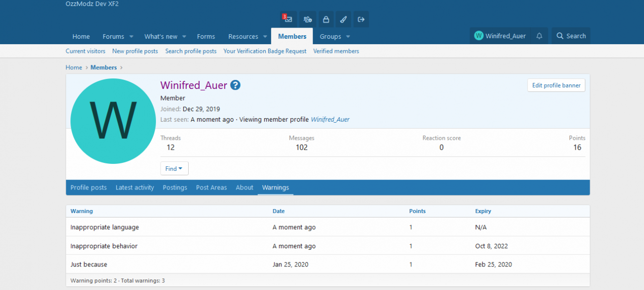
Task: Expand the What's new dropdown arrow
Action: [184, 37]
